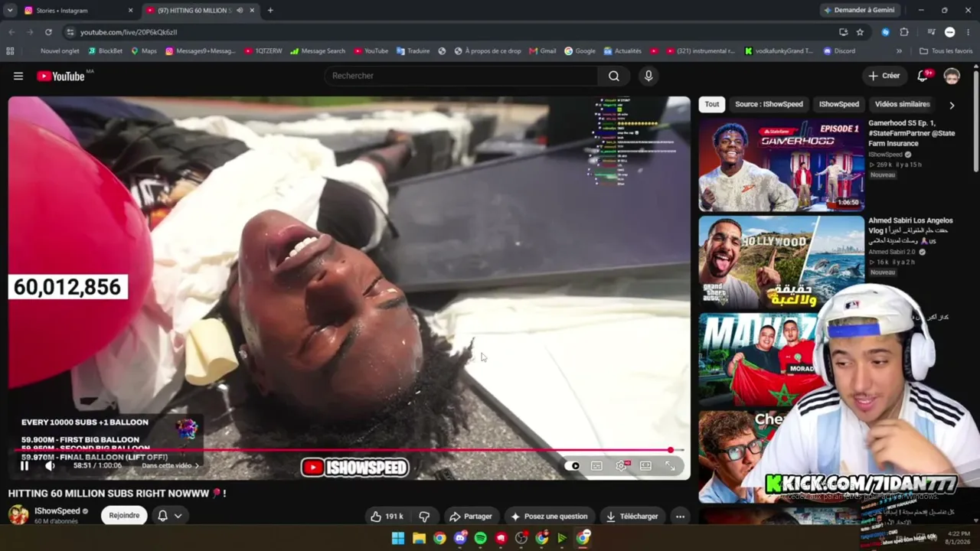Toggle subtitles in the video player
The image size is (980, 551).
(x=596, y=465)
